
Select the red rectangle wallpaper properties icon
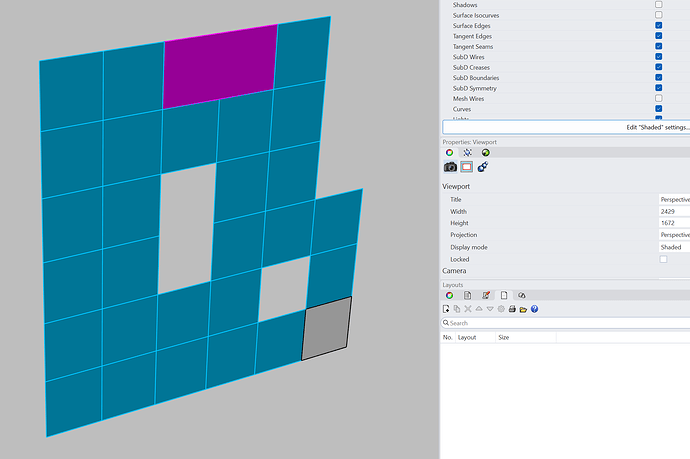(x=466, y=167)
